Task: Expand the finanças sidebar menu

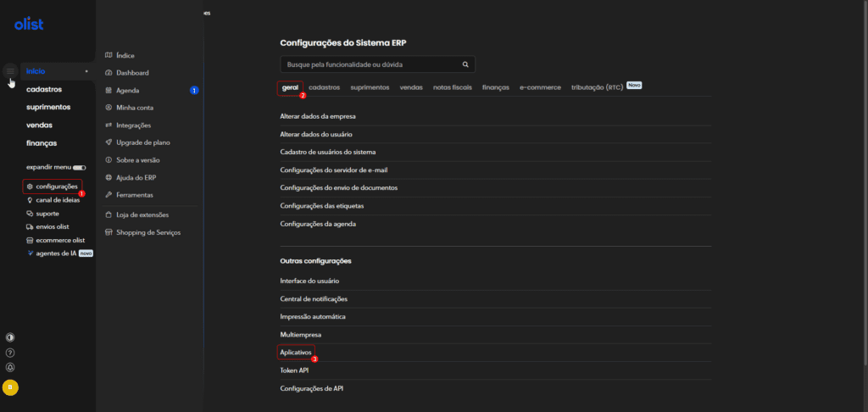Action: [x=42, y=143]
